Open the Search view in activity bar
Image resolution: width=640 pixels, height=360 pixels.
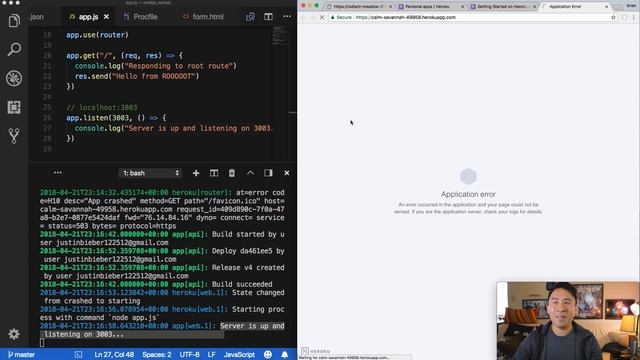click(14, 49)
